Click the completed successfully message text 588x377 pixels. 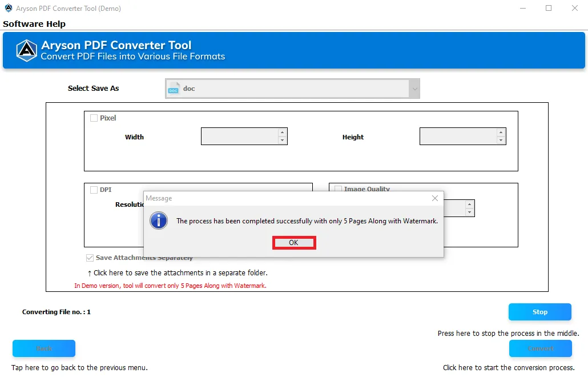pyautogui.click(x=307, y=221)
